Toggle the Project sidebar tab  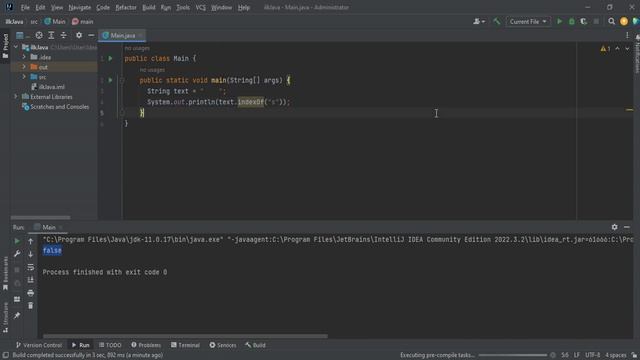(5, 46)
